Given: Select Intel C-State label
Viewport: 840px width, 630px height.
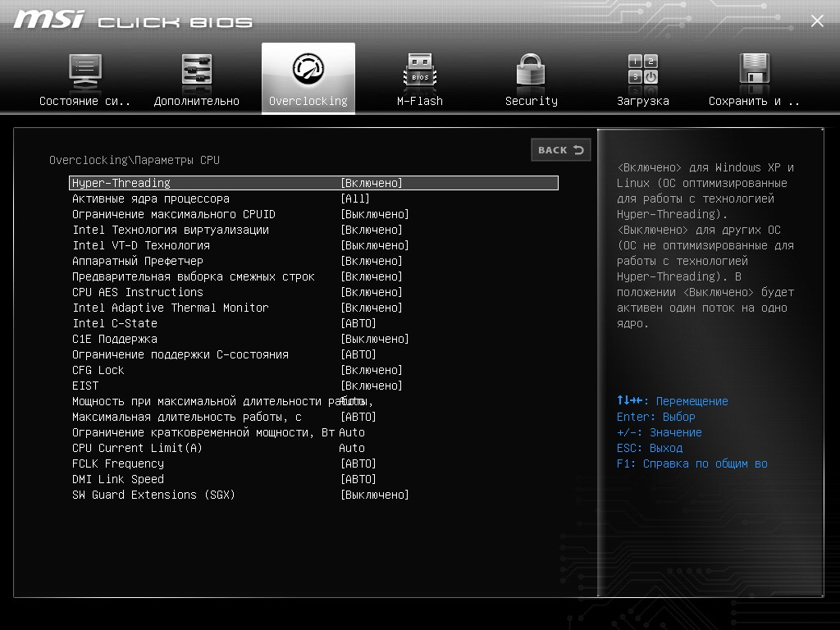Looking at the screenshot, I should (115, 323).
